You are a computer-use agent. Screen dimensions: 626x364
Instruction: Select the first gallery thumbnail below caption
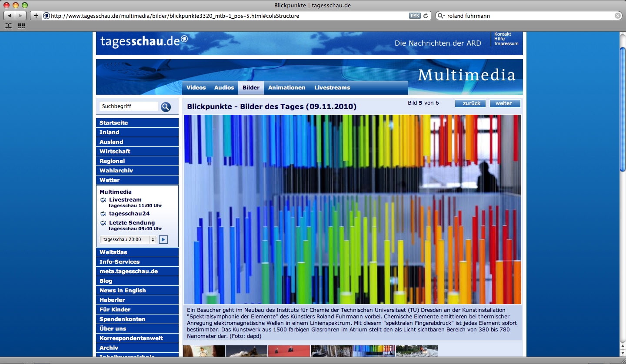point(203,351)
